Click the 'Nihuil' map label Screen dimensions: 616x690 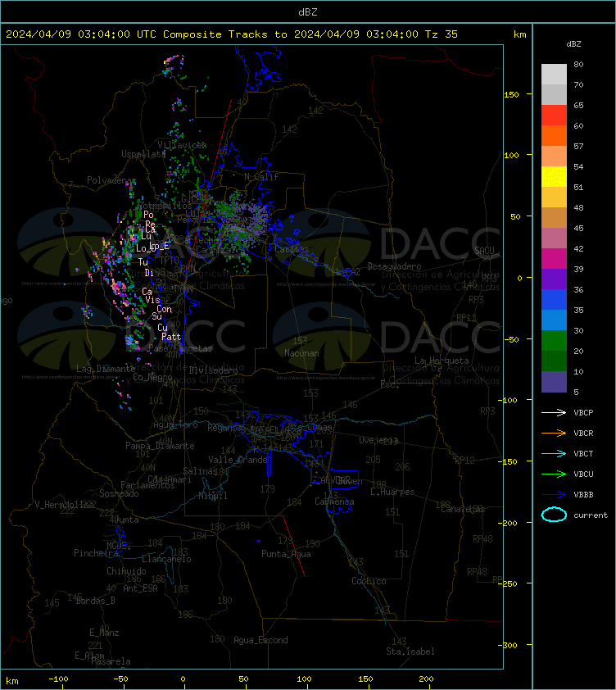pos(213,496)
